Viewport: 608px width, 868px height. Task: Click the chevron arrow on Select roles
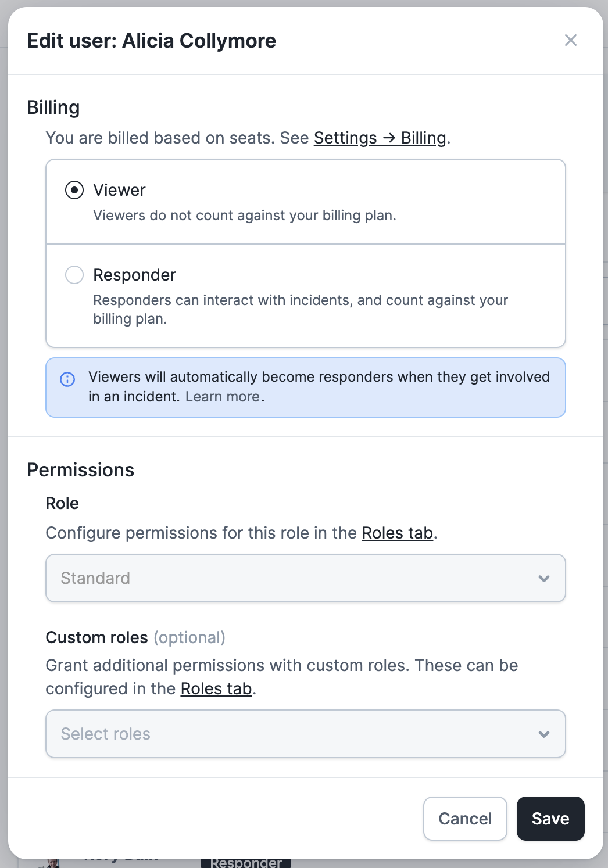[544, 734]
